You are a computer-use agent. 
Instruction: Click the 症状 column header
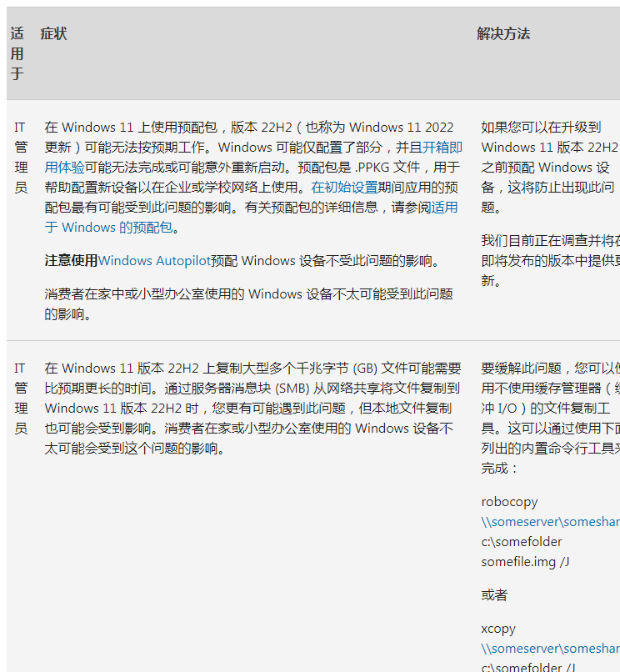click(x=53, y=33)
